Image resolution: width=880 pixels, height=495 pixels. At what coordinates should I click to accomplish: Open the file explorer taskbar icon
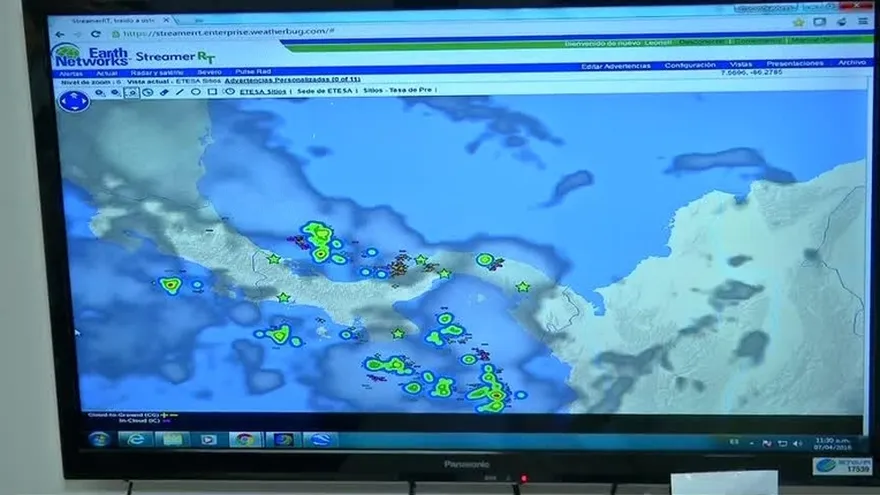point(172,439)
